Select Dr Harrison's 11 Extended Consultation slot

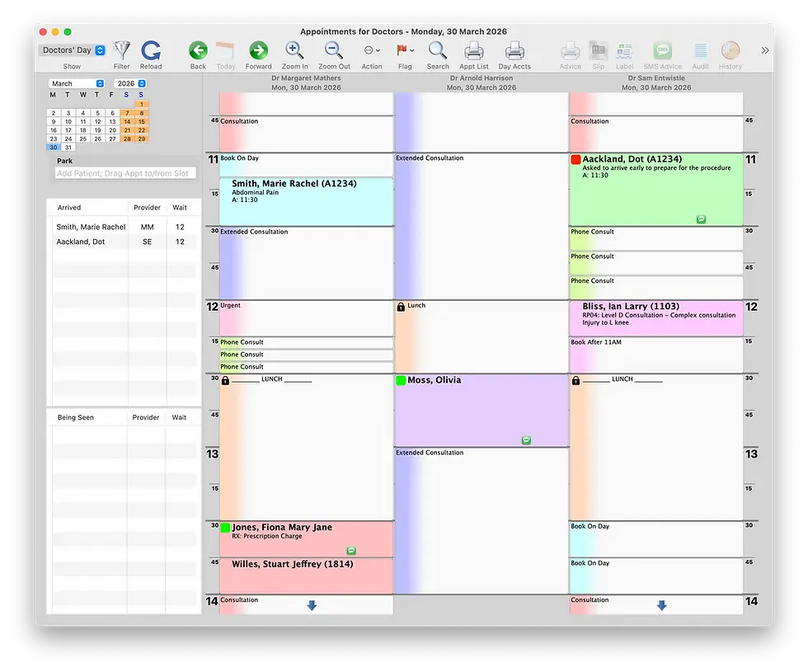(482, 226)
